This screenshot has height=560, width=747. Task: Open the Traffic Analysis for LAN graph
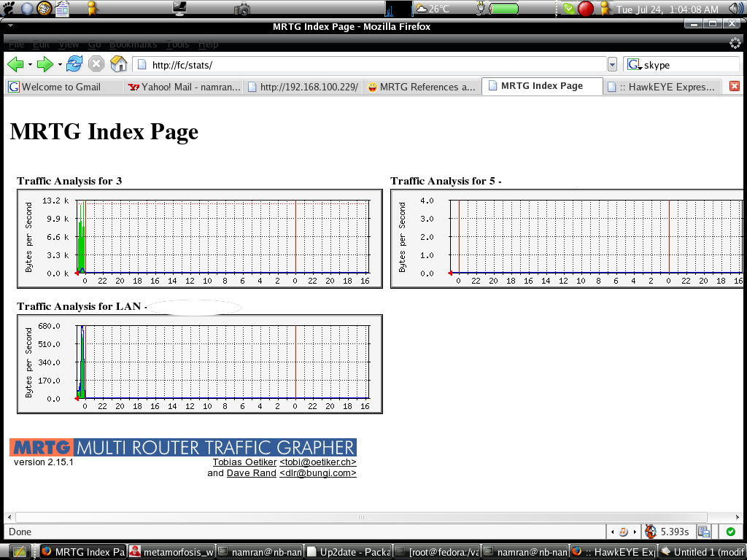199,364
